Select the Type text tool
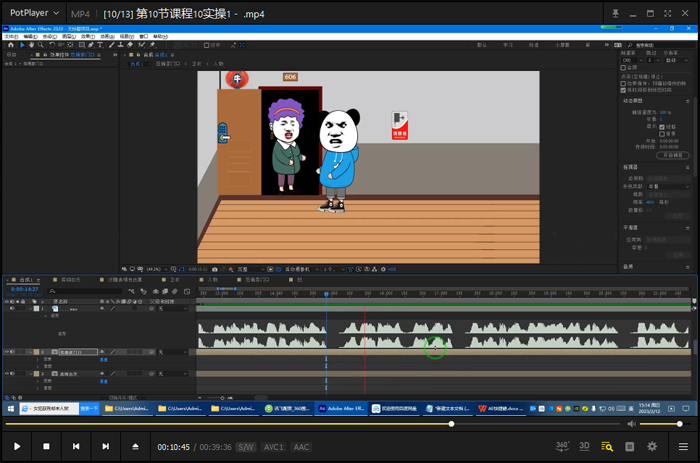 [x=100, y=45]
